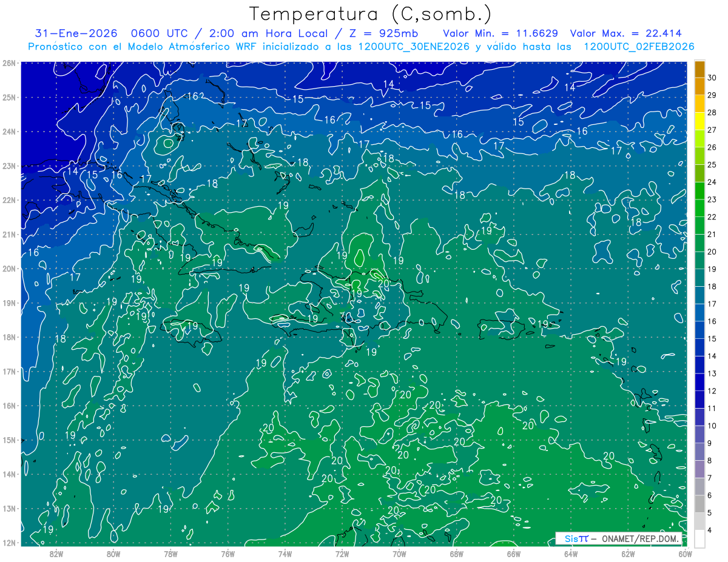
Task: Click the '76W' longitude axis label
Action: [x=227, y=554]
